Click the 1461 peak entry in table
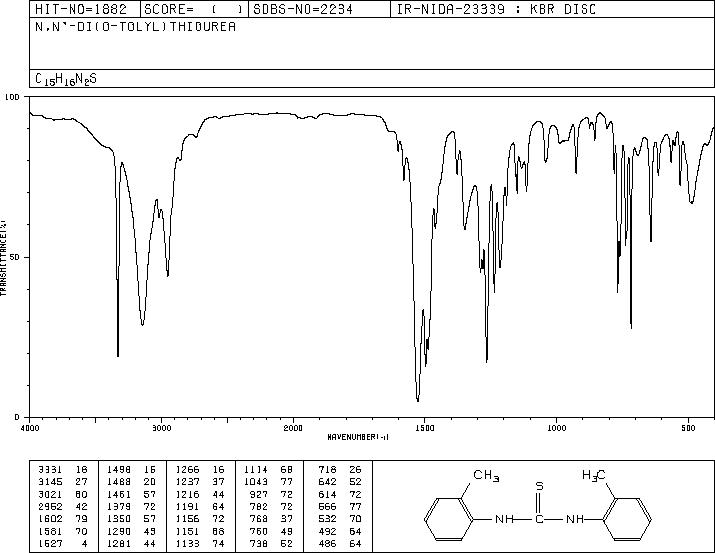 [x=131, y=494]
